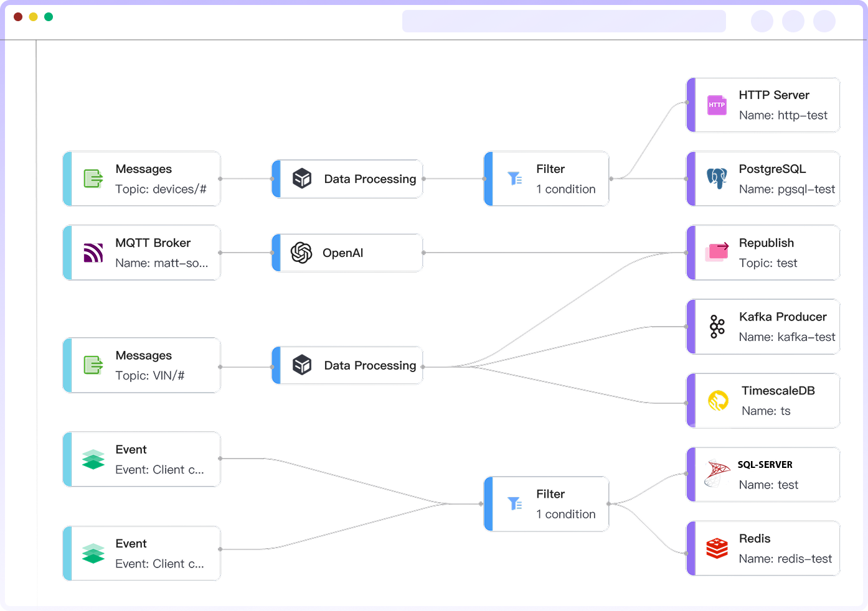Click the lowest Event node
This screenshot has width=868, height=611.
[x=142, y=553]
